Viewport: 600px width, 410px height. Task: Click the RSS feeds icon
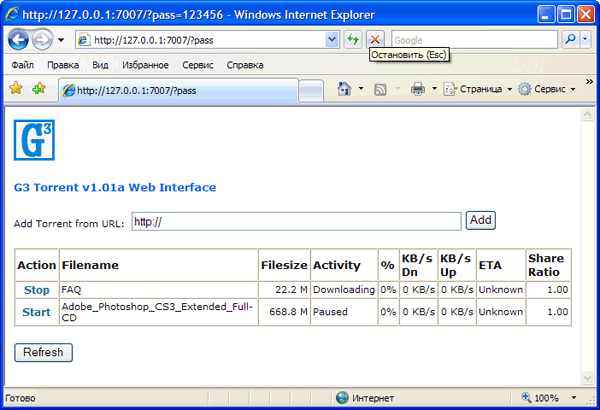(380, 90)
